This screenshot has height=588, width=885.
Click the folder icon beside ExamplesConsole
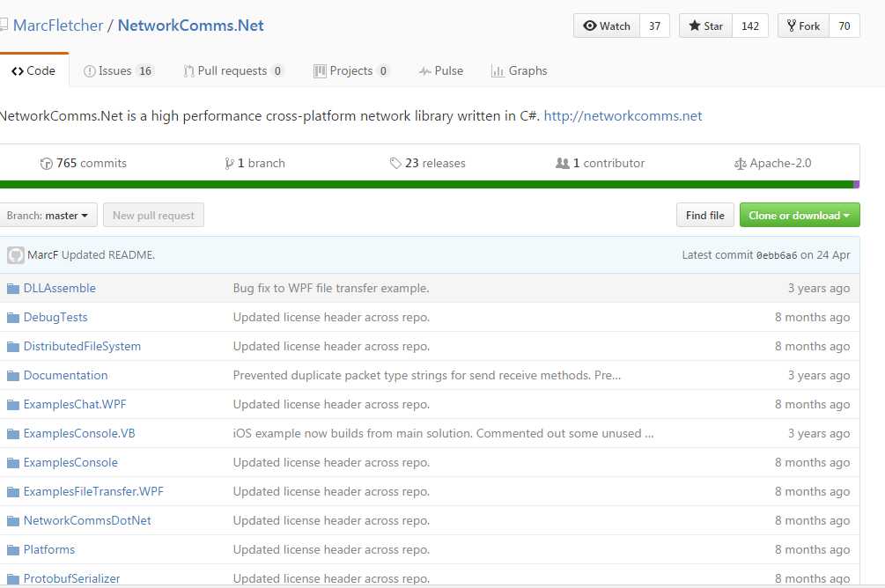pos(13,463)
